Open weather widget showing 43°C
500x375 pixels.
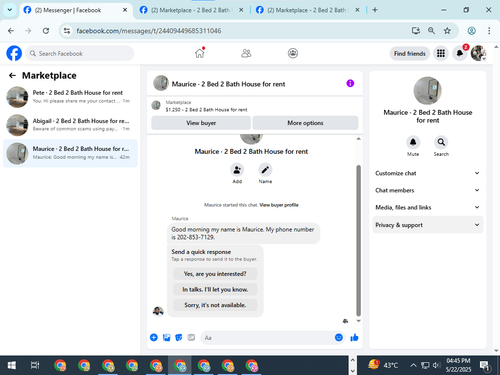[383, 365]
